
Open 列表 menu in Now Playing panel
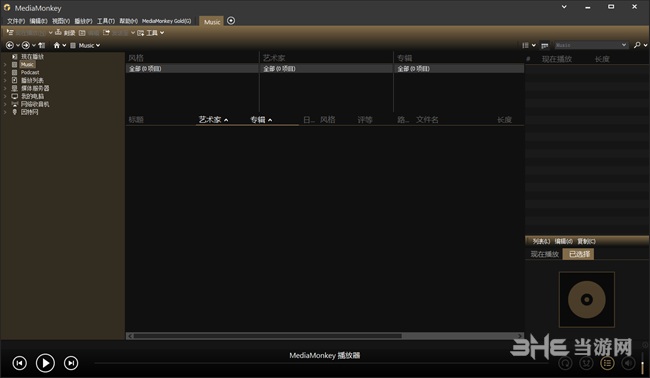click(541, 241)
